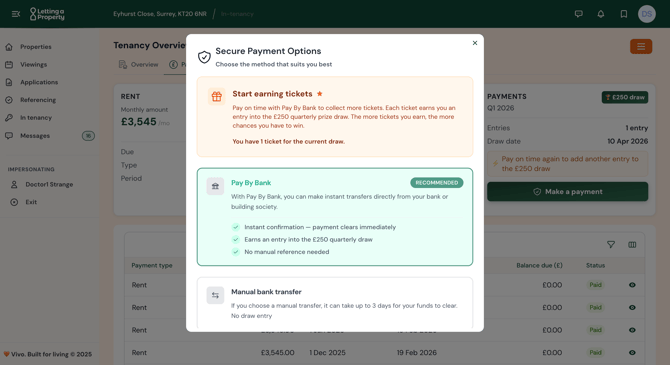Click the Payment type column header
Screen dimensions: 670x365
point(152,265)
